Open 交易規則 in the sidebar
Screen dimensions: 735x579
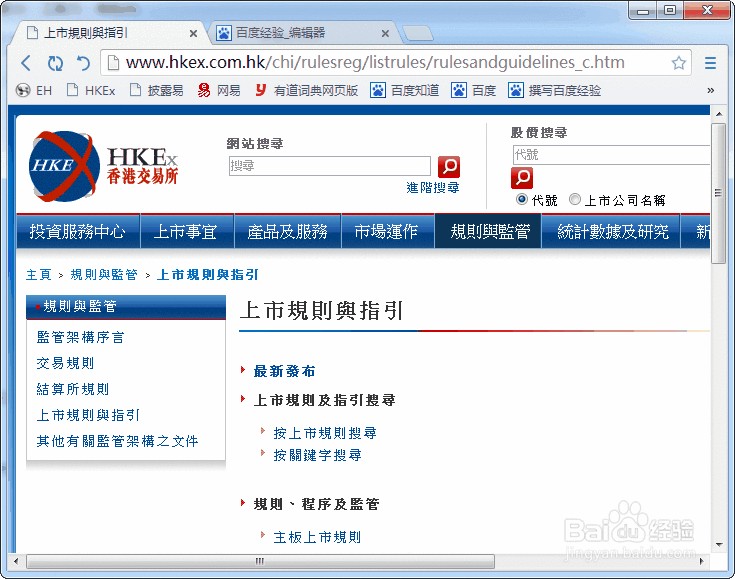[x=65, y=363]
